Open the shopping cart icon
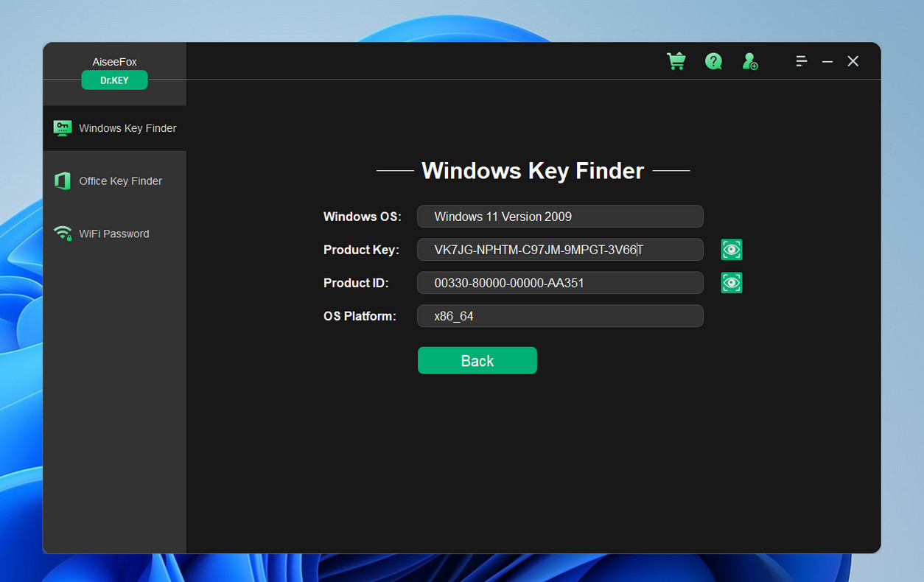This screenshot has width=924, height=582. click(x=676, y=61)
